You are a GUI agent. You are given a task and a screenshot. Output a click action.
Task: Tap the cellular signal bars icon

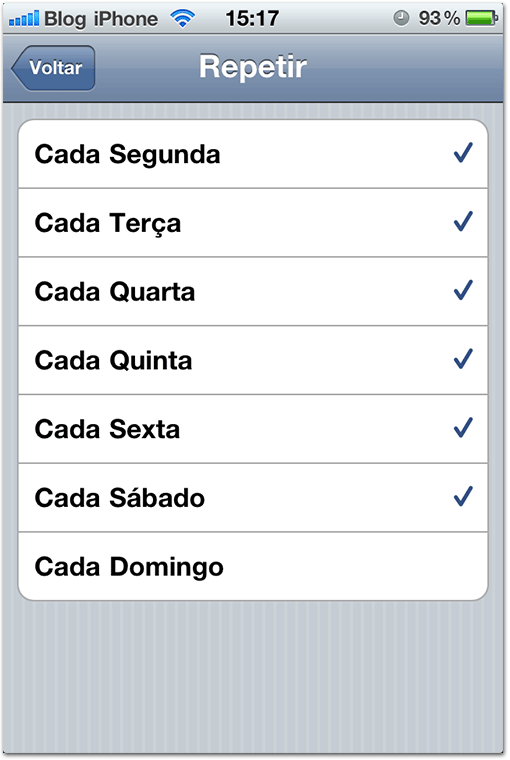tap(24, 19)
